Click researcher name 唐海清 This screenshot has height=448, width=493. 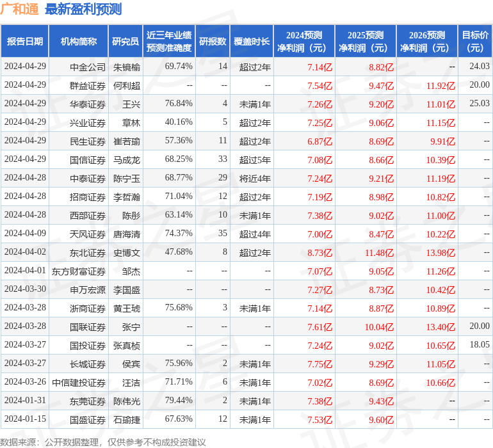click(127, 234)
